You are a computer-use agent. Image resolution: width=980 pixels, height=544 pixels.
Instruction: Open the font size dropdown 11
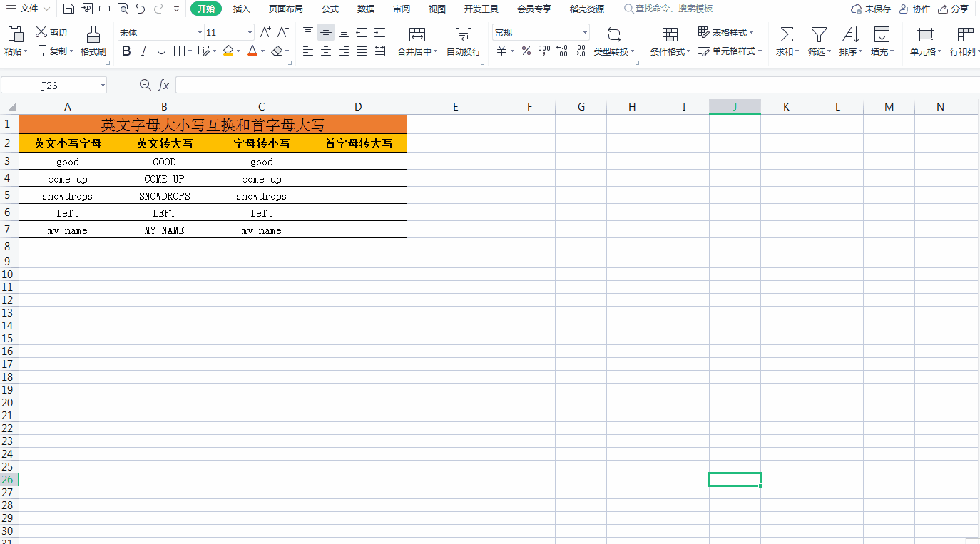tap(250, 33)
